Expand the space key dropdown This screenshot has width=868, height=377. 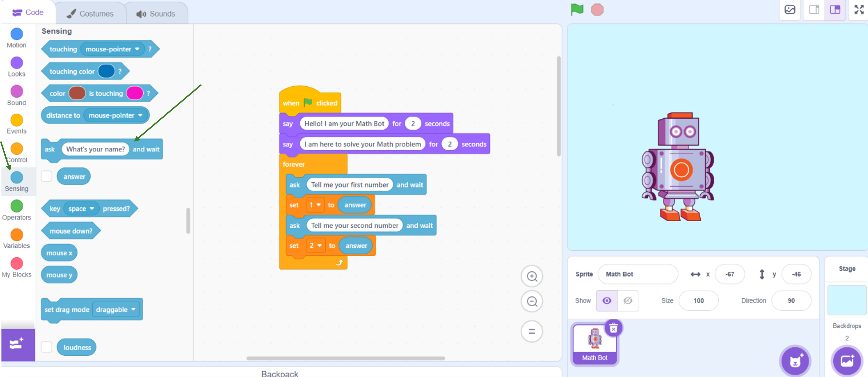[81, 209]
